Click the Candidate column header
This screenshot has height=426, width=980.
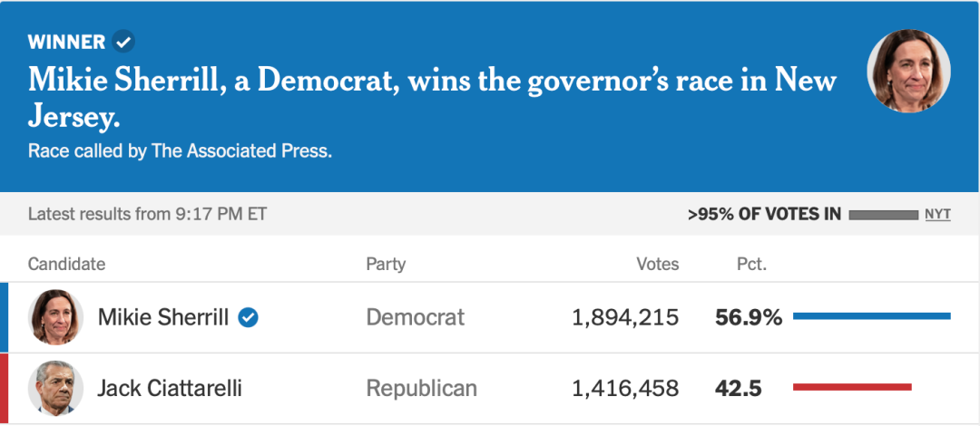click(x=66, y=264)
